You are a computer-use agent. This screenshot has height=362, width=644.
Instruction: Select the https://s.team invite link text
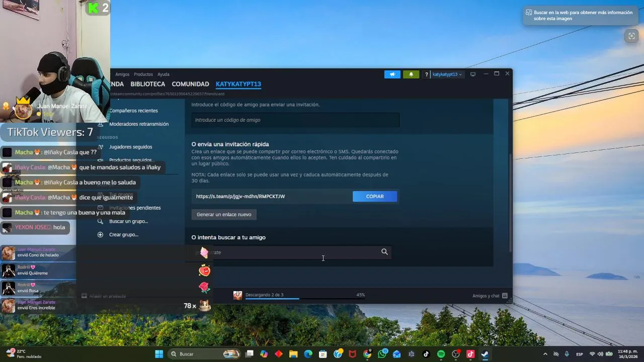click(x=240, y=197)
